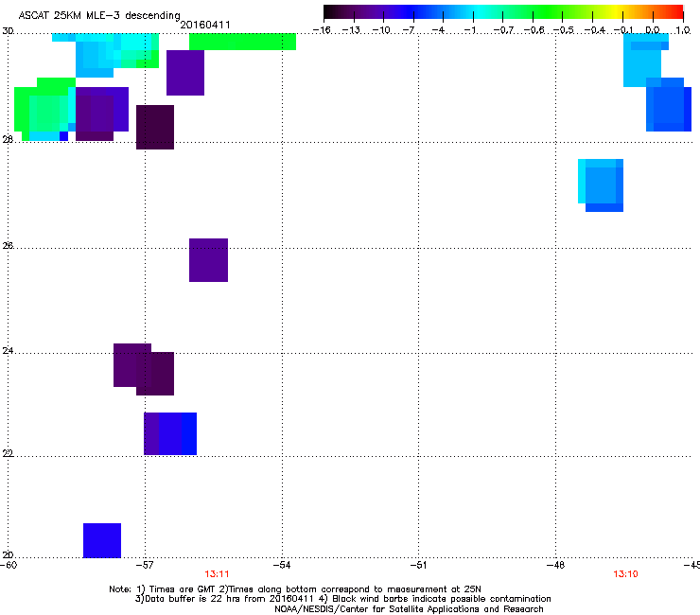The image size is (700, 615).
Task: Click the latitude label 28
Action: coord(8,140)
